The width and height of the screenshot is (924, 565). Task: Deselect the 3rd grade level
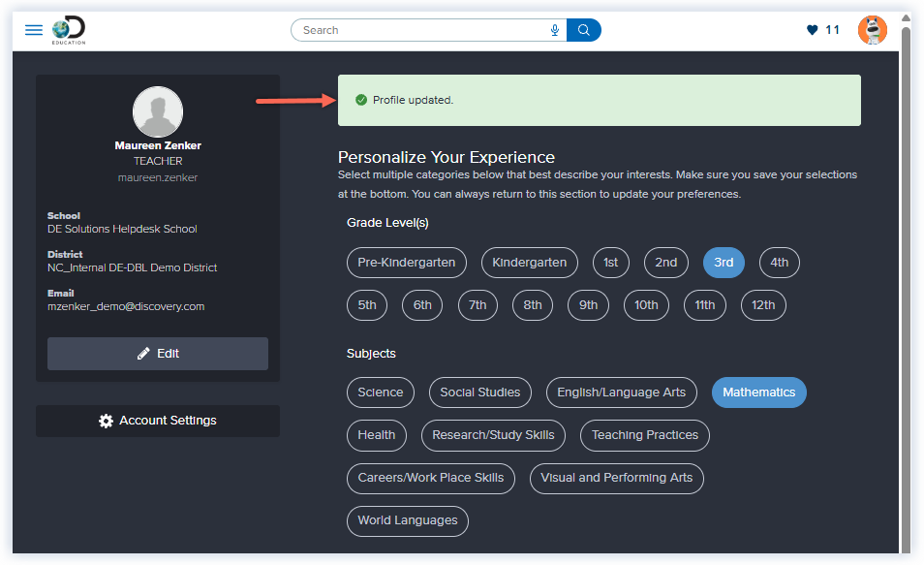pyautogui.click(x=724, y=263)
